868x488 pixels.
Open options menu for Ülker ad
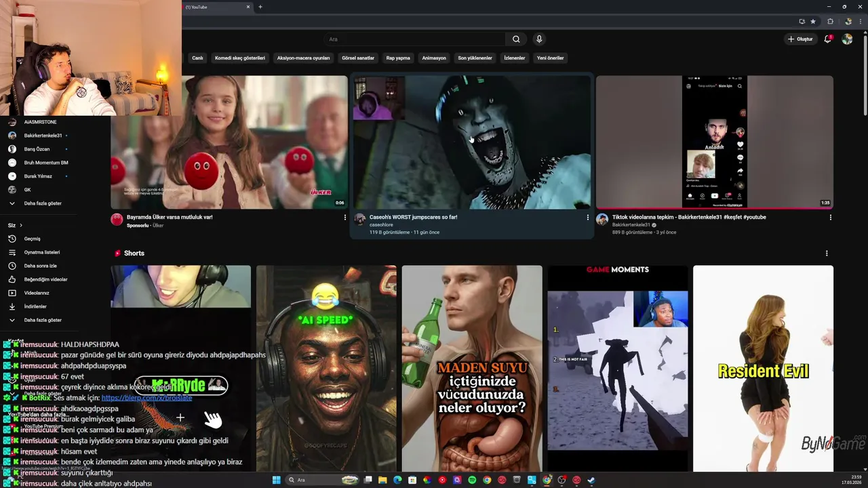coord(344,218)
